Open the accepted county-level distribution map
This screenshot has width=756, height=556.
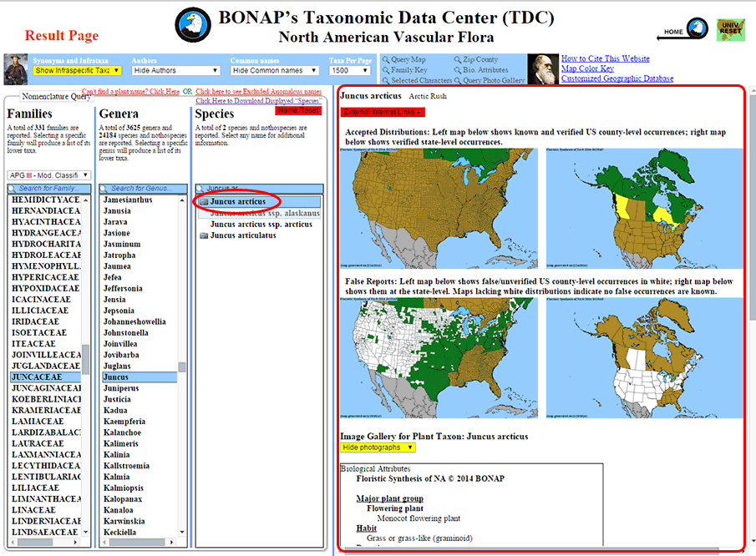439,208
